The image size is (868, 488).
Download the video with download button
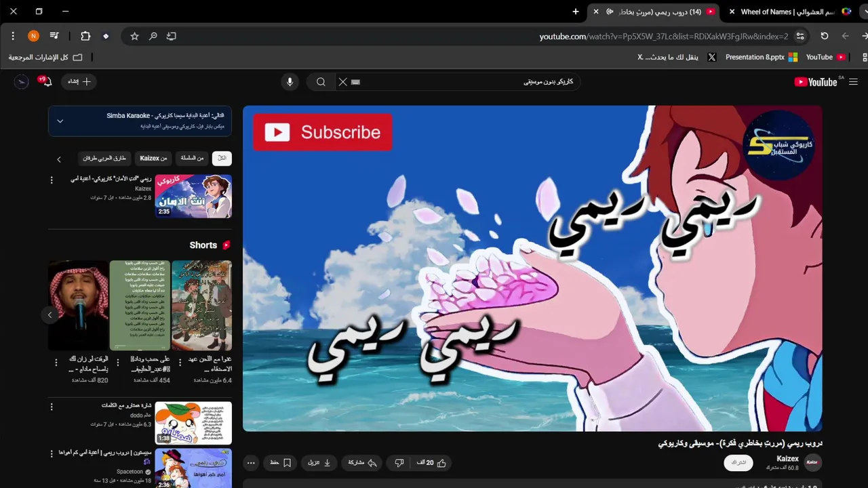click(x=319, y=463)
